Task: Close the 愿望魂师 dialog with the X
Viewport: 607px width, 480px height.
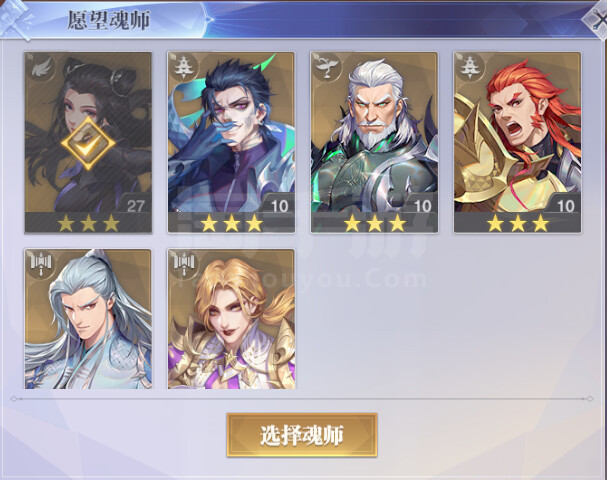Action: tap(597, 20)
